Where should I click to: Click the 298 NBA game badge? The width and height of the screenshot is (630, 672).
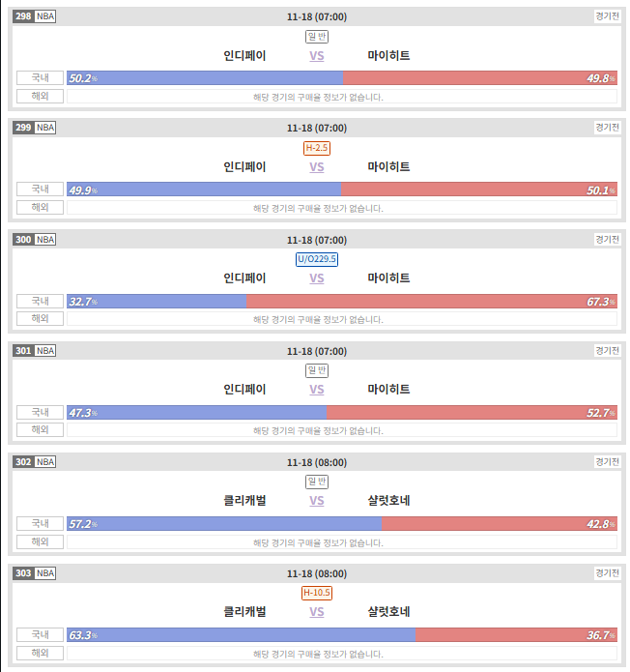click(x=34, y=16)
